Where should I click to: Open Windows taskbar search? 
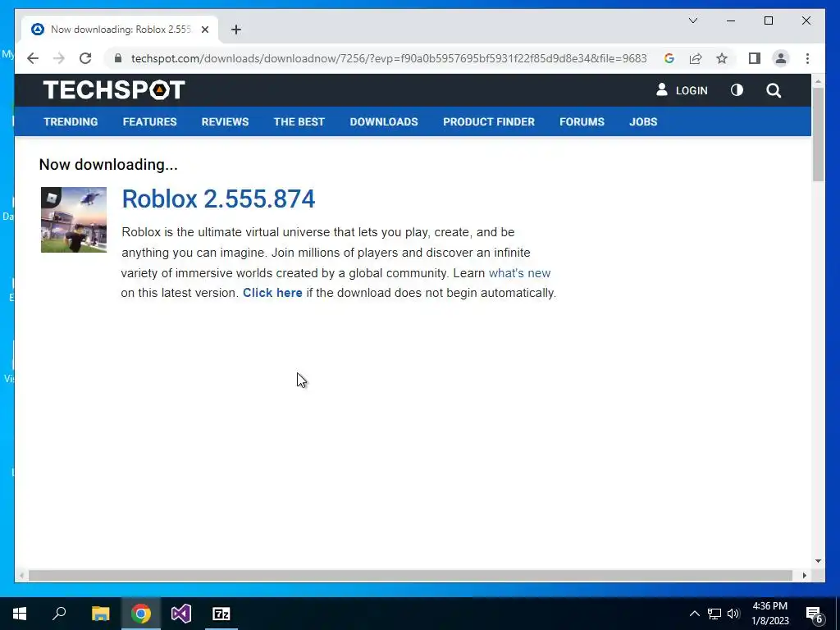59,614
